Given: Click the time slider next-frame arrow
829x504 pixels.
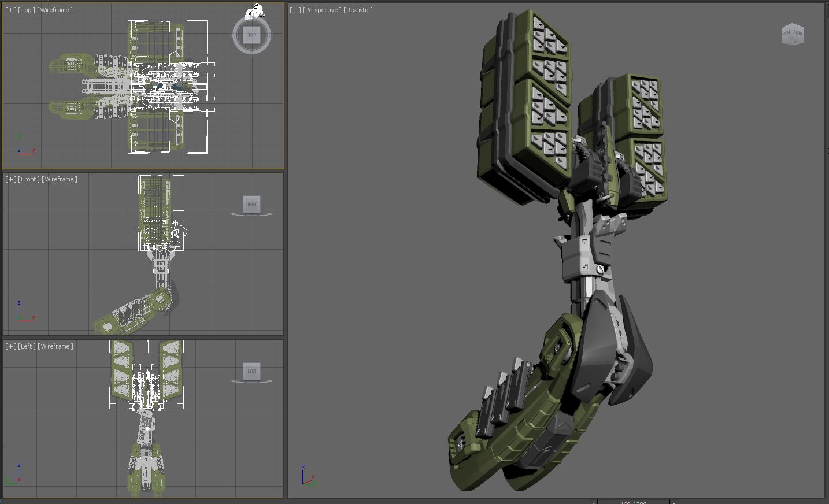Looking at the screenshot, I should point(673,502).
